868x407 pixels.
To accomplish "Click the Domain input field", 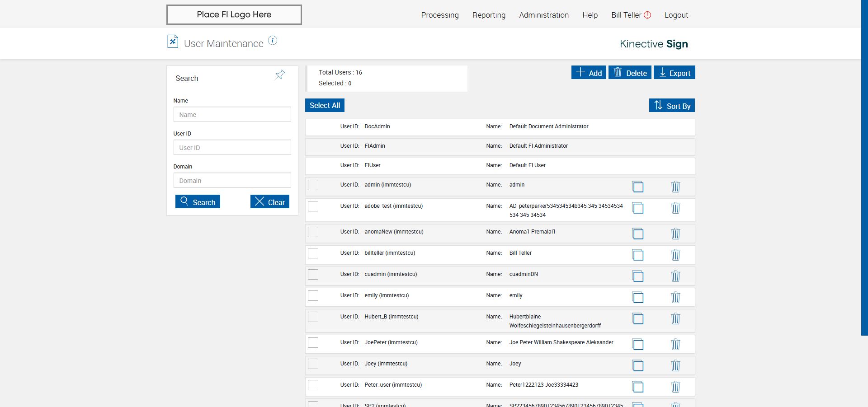I will 232,180.
